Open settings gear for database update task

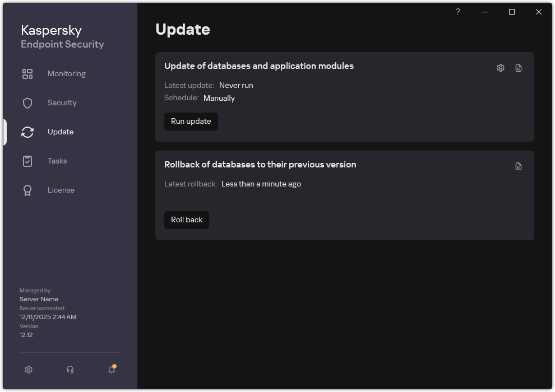[x=499, y=67]
